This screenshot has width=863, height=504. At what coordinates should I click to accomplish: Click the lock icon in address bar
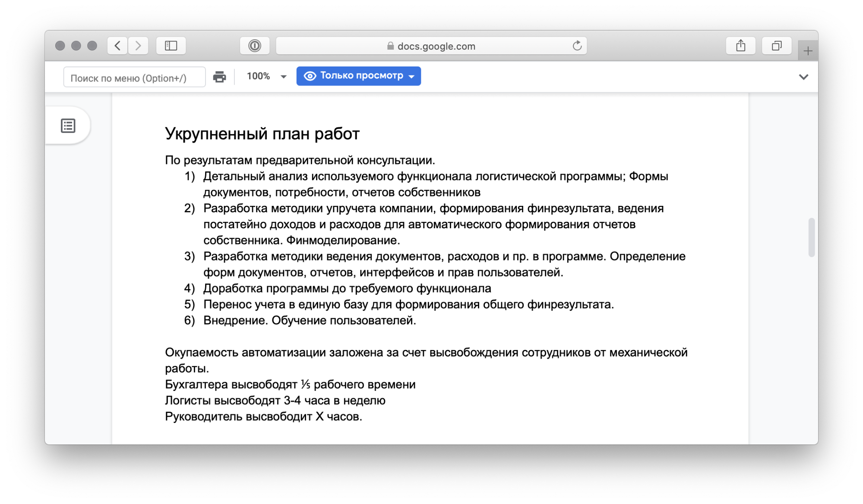pos(390,46)
